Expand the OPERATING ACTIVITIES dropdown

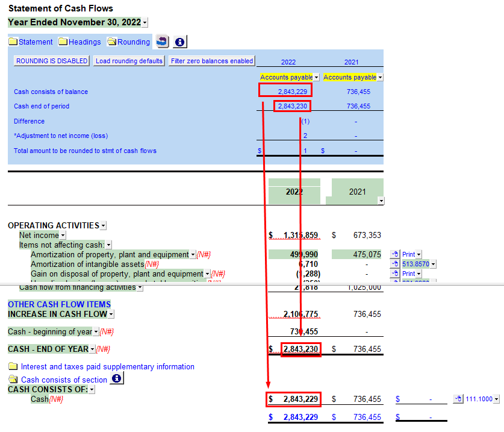[x=103, y=225]
